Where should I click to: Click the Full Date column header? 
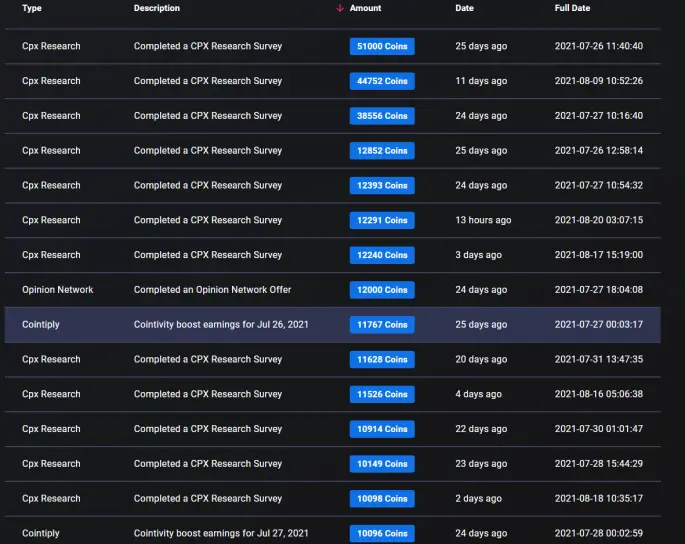pyautogui.click(x=572, y=8)
